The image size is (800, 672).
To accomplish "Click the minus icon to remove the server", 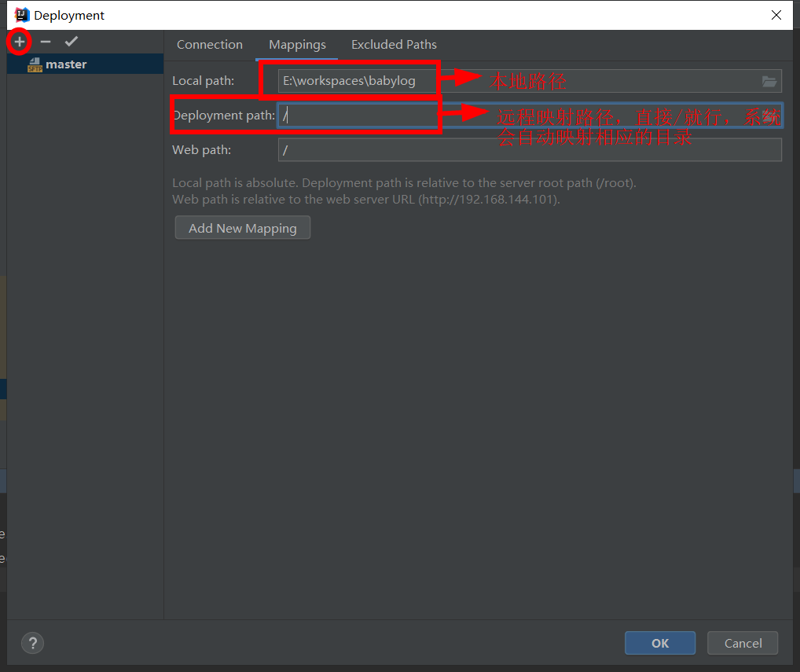I will [45, 41].
